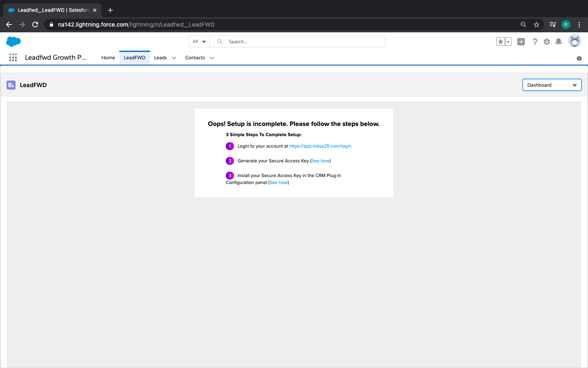588x368 pixels.
Task: Click the info icon below the avatar
Action: pyautogui.click(x=579, y=58)
